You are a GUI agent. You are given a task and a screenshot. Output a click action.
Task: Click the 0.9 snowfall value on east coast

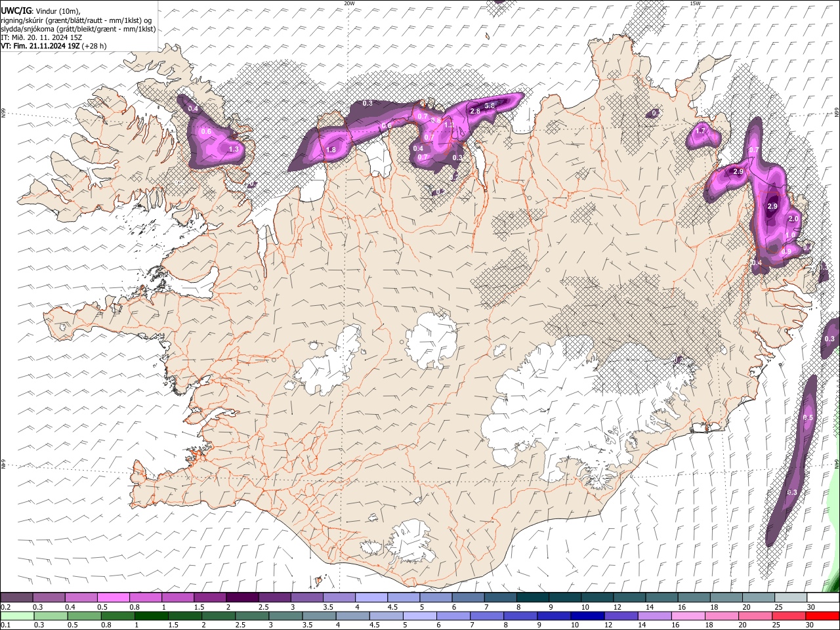[786, 251]
